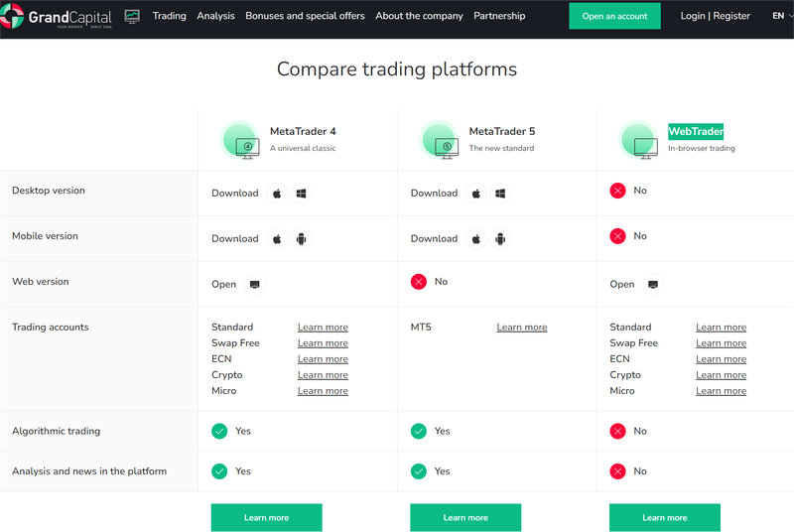Click the Trading accounts row label
The image size is (794, 532).
51,328
